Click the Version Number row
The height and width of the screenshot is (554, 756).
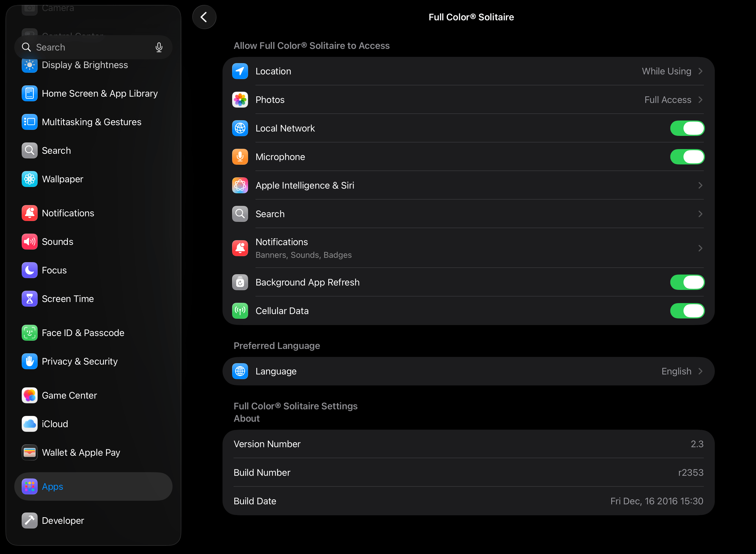coord(468,444)
